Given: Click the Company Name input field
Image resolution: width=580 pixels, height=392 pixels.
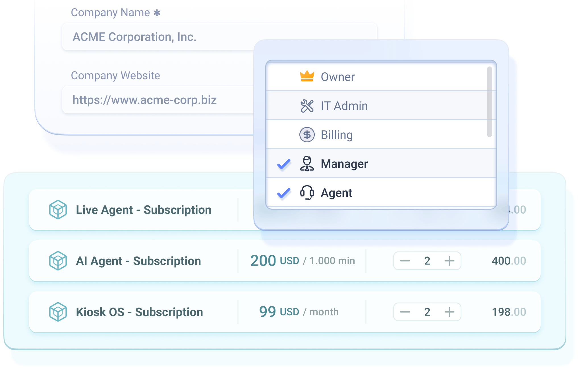Looking at the screenshot, I should 159,37.
